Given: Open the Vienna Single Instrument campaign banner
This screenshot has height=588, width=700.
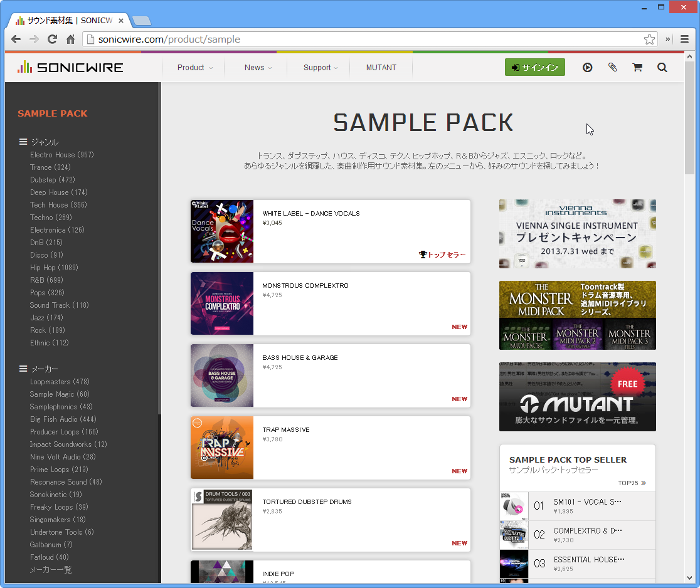Looking at the screenshot, I should tap(578, 234).
